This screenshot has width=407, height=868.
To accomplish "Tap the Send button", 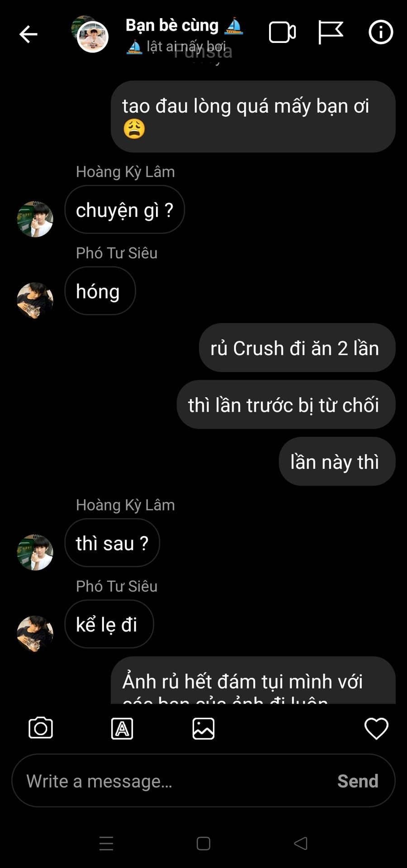I will tap(358, 781).
